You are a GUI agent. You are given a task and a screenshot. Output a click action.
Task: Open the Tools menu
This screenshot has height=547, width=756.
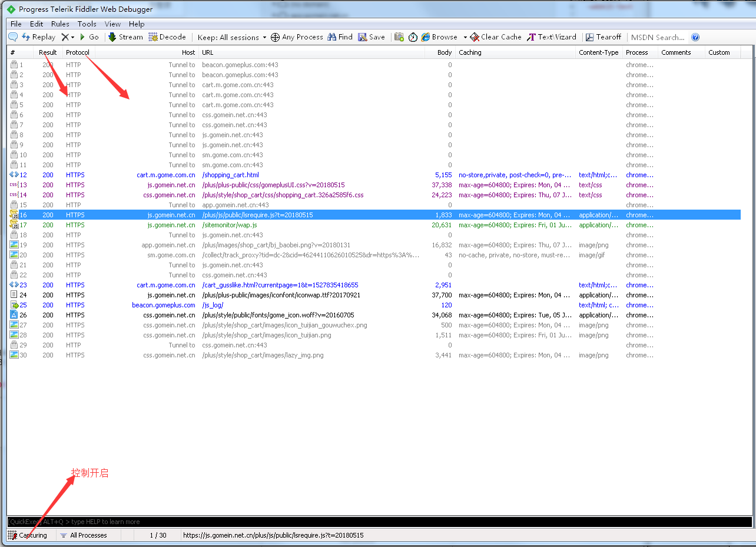click(87, 24)
